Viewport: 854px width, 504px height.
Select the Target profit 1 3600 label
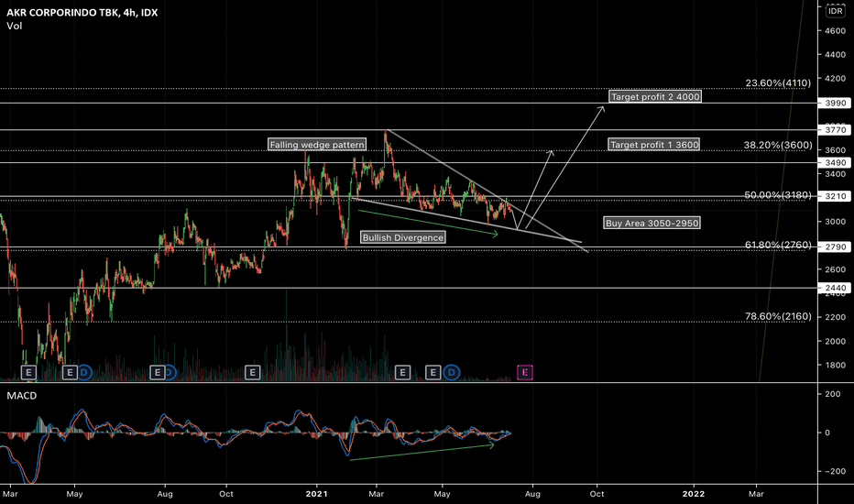coord(654,145)
